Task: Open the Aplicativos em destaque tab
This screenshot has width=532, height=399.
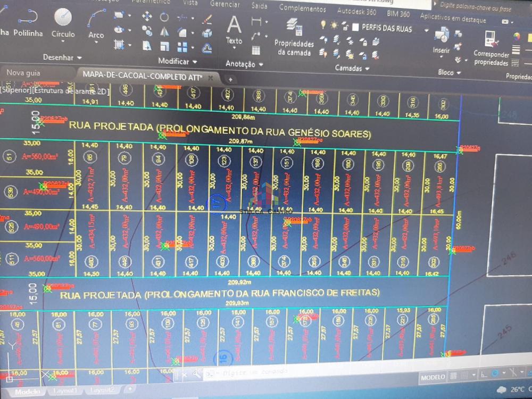Action: coord(453,18)
